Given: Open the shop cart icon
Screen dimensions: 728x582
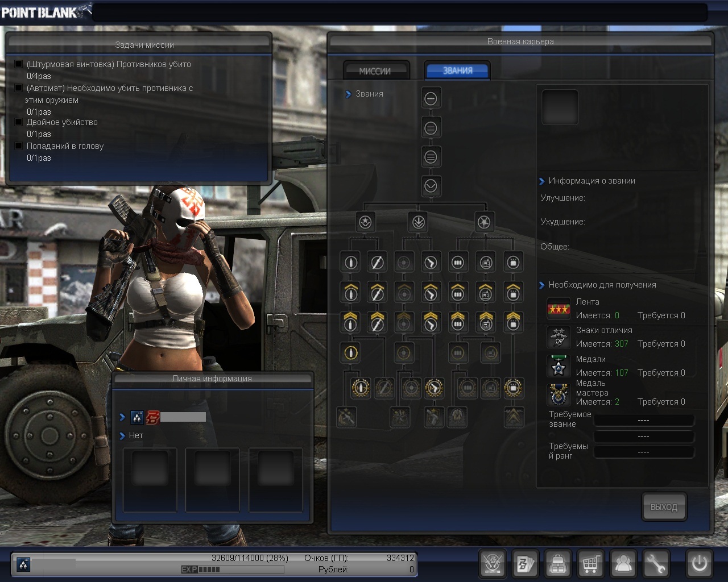Looking at the screenshot, I should point(590,564).
